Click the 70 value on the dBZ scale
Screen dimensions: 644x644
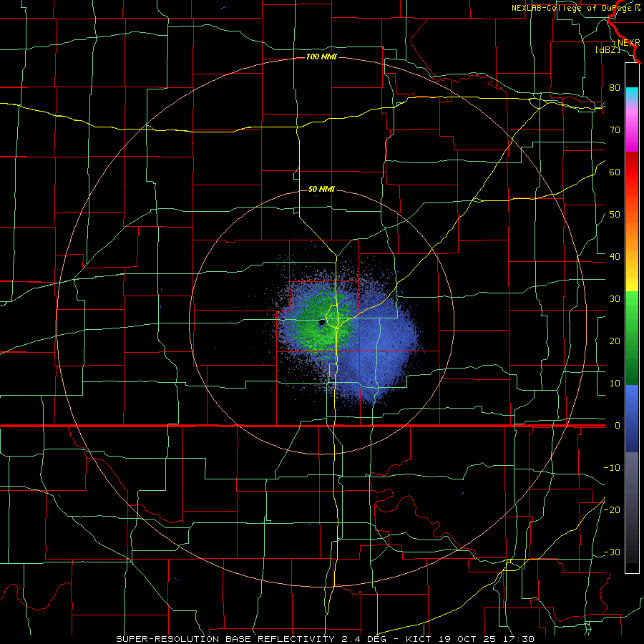pyautogui.click(x=615, y=130)
